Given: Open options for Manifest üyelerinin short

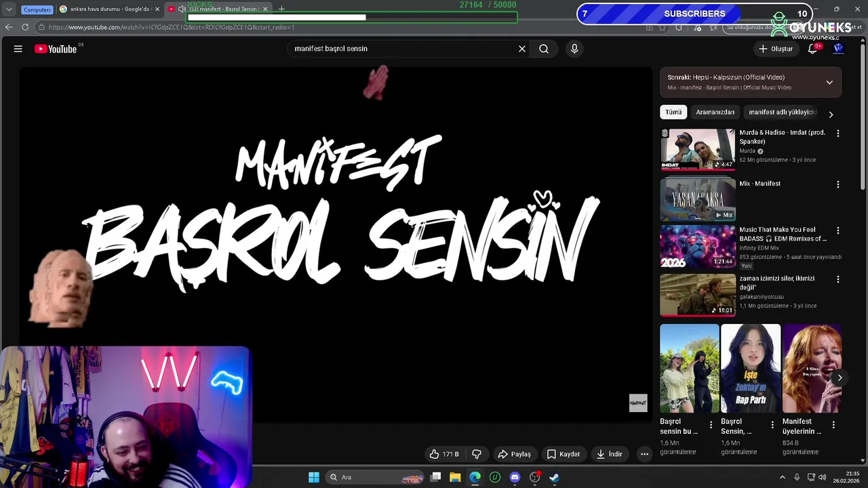Looking at the screenshot, I should [833, 425].
